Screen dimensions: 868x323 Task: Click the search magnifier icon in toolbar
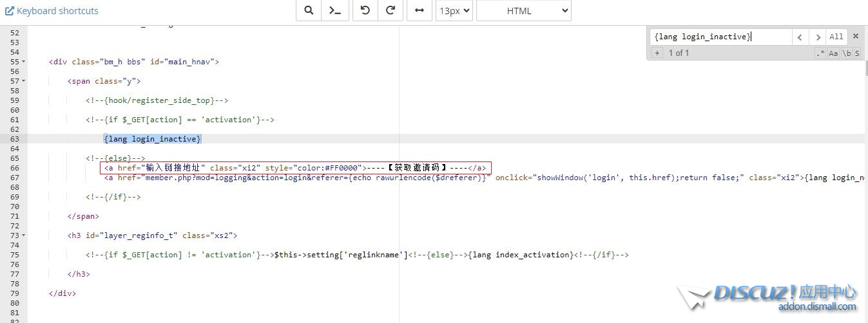[x=309, y=10]
